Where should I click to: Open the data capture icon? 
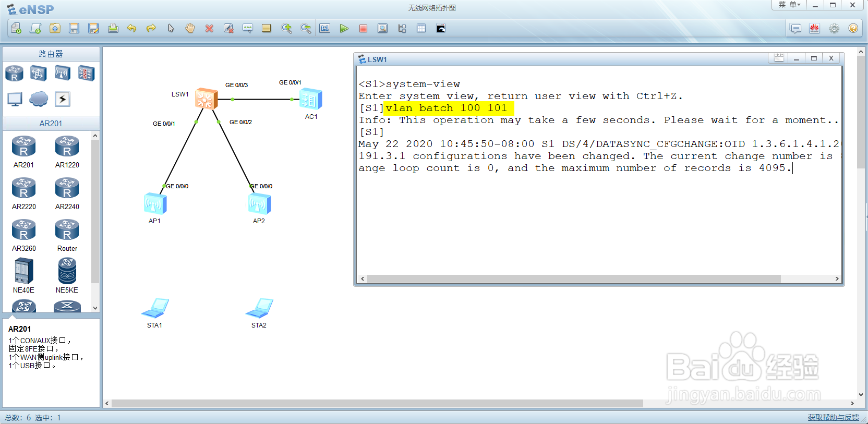(382, 28)
